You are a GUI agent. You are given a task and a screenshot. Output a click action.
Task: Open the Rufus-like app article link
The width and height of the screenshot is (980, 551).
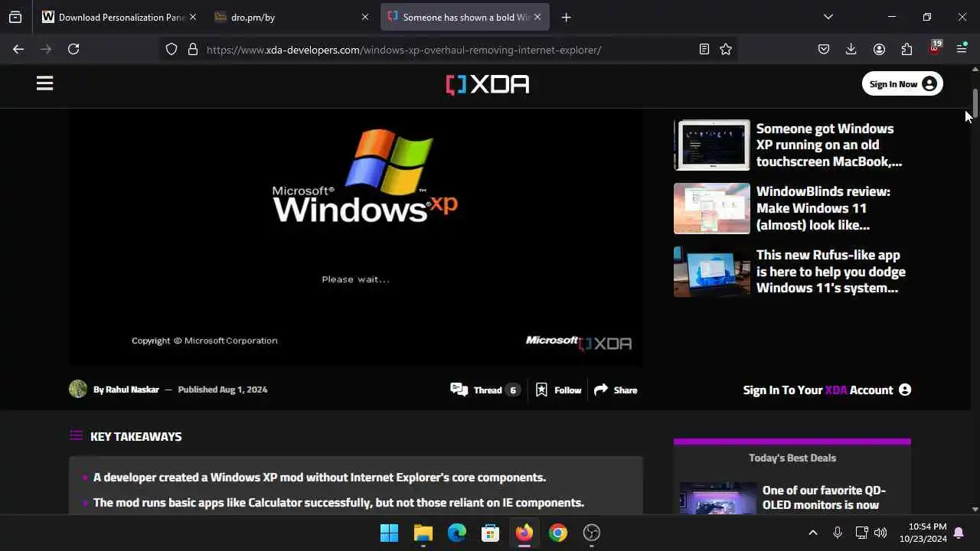point(831,272)
